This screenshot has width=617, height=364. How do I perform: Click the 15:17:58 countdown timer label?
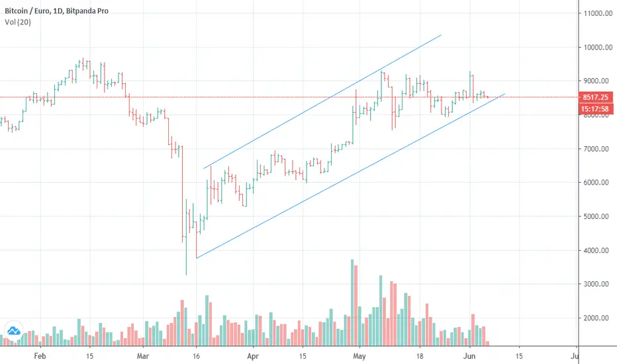(595, 109)
